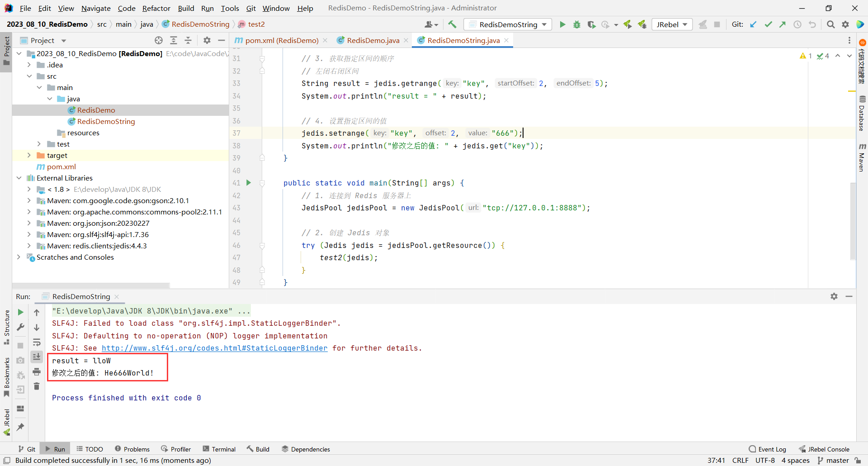Viewport: 868px width, 466px height.
Task: Click the warning indicator in the editor
Action: click(x=806, y=56)
